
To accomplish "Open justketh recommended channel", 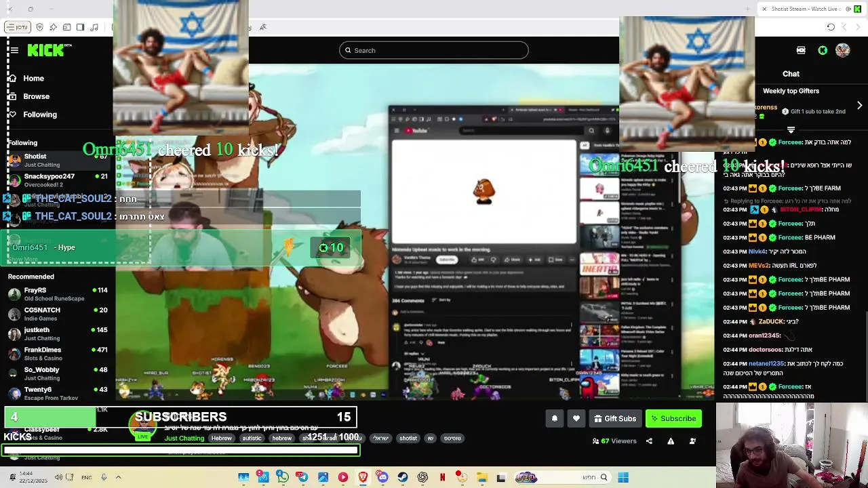I will [58, 333].
